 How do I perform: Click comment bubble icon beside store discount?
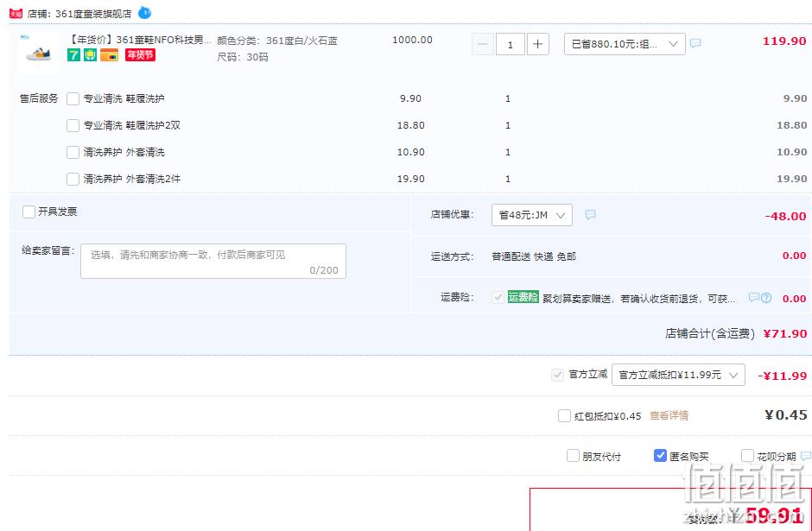[x=590, y=214]
